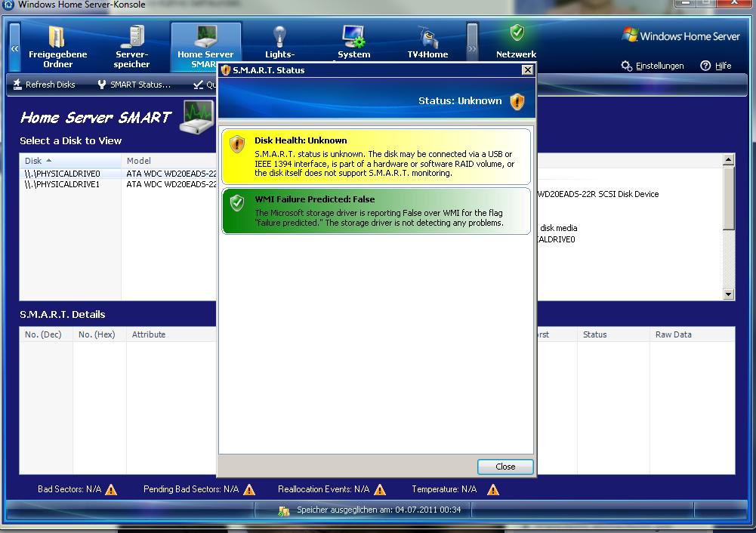Select the WMI Failure Predicted: False heading
Image resolution: width=756 pixels, height=533 pixels.
315,199
